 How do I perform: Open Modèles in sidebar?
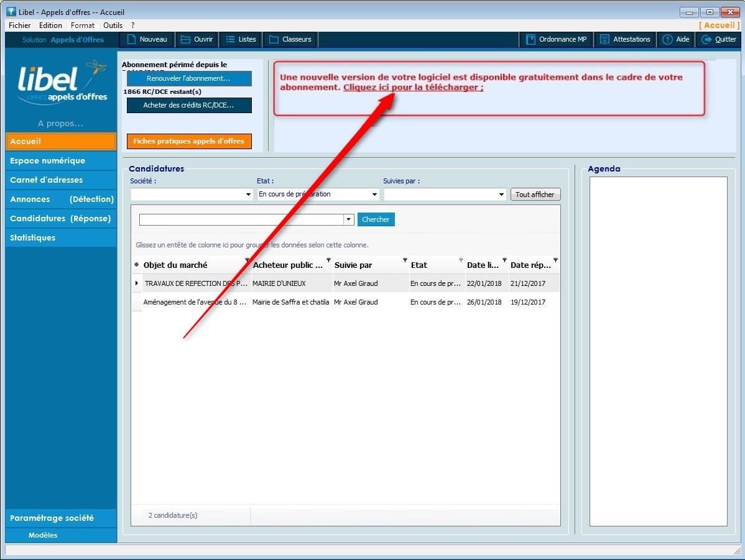click(61, 535)
